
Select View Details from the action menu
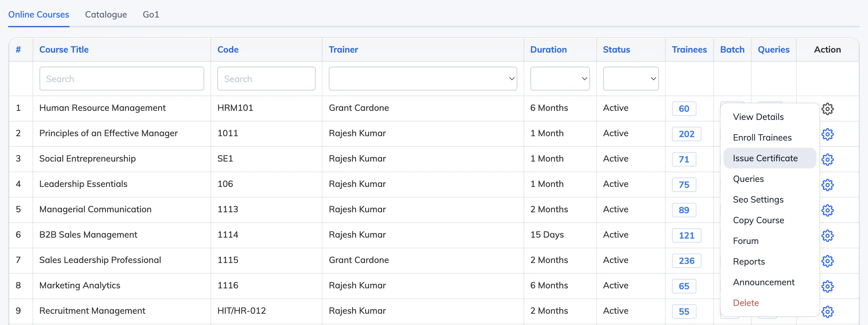pos(770,117)
